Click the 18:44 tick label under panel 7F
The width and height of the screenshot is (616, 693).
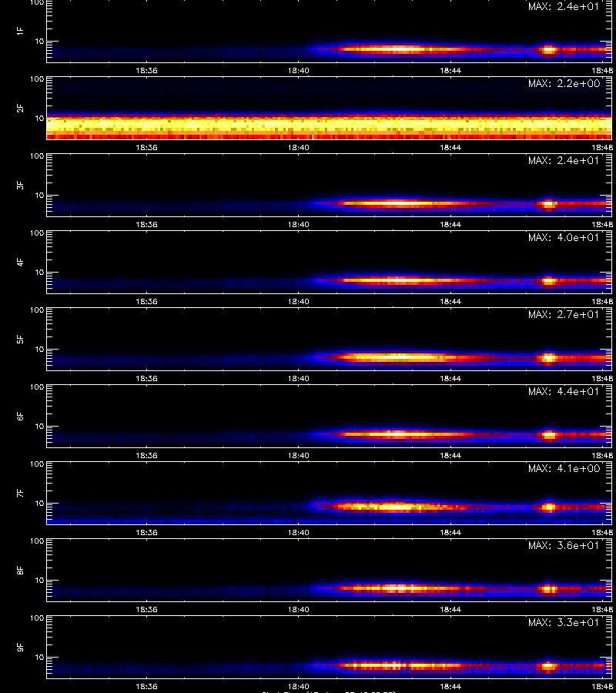450,532
